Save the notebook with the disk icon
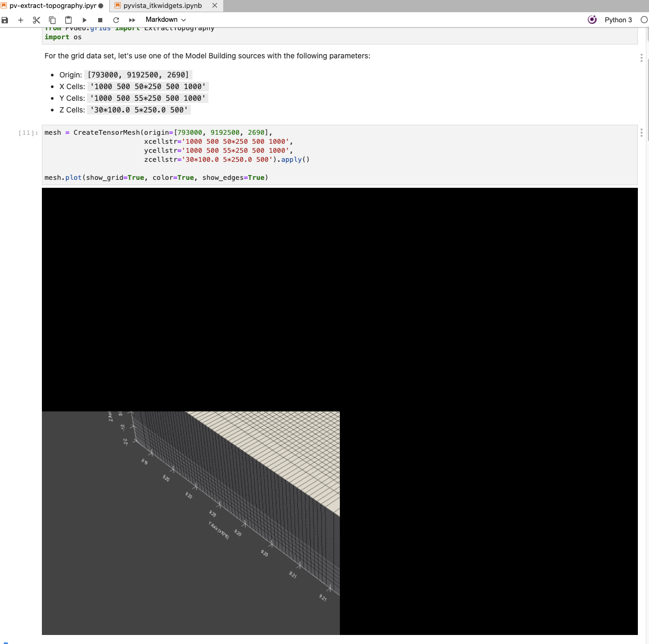The image size is (649, 644). 5,20
